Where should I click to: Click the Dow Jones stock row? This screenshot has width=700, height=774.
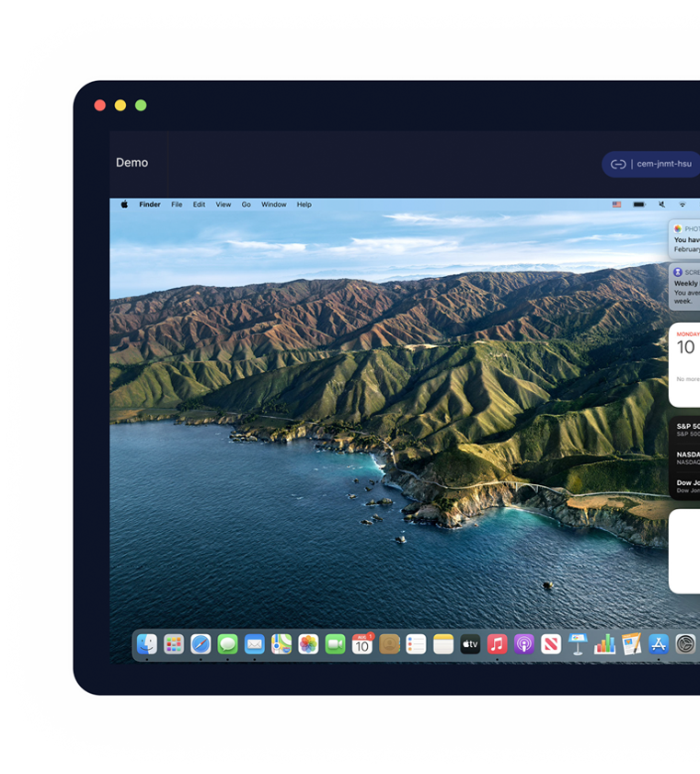(686, 486)
